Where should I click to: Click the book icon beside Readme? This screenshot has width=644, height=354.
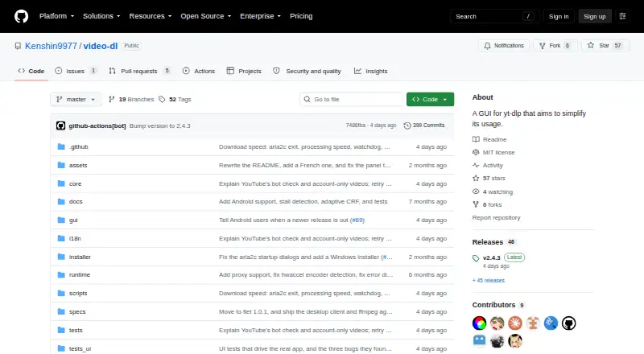(x=476, y=139)
